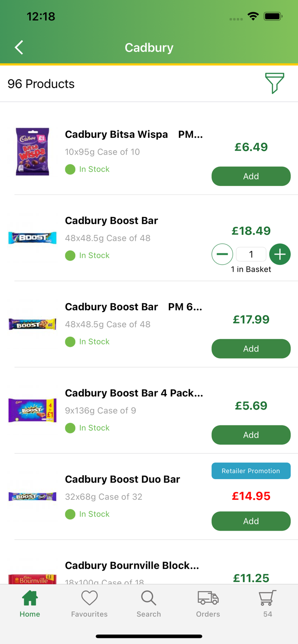Open the Cadbury Bitsa Wispa product image

click(33, 152)
